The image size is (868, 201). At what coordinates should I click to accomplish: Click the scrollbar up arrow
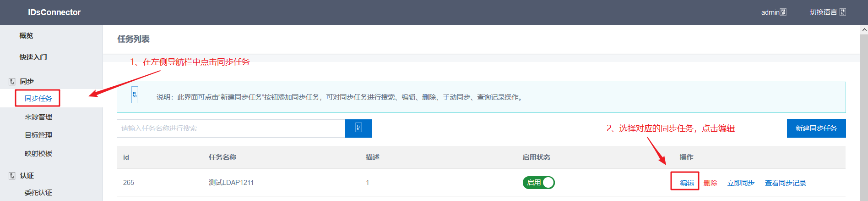coord(864,29)
